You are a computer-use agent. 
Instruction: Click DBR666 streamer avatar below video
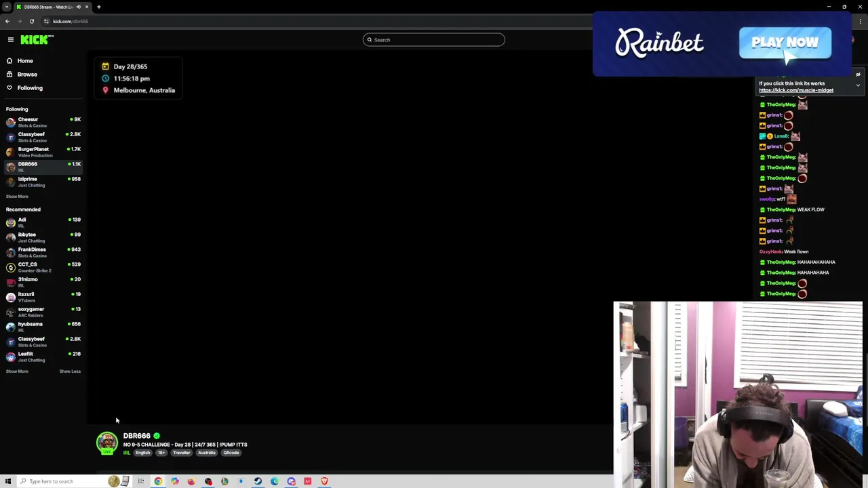(x=106, y=443)
